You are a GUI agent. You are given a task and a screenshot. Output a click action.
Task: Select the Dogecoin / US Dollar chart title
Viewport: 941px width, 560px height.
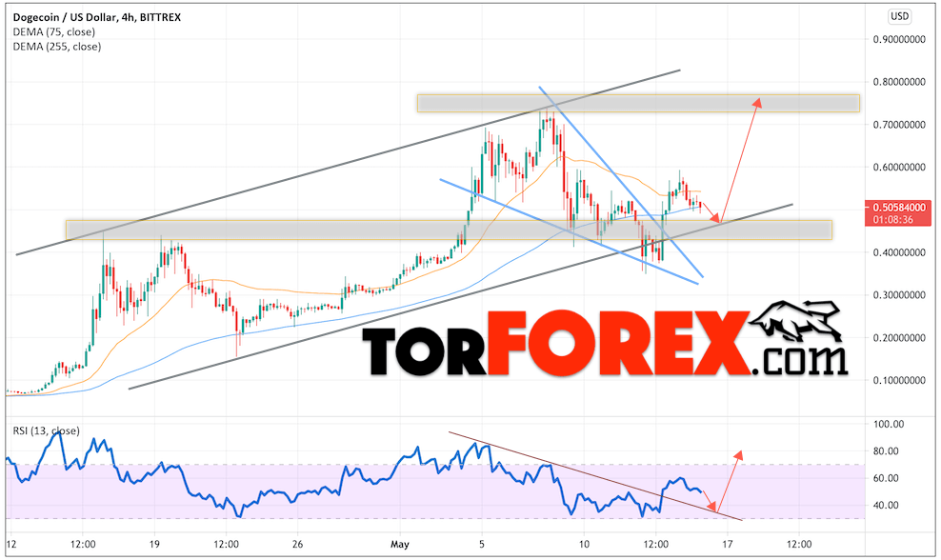(96, 17)
